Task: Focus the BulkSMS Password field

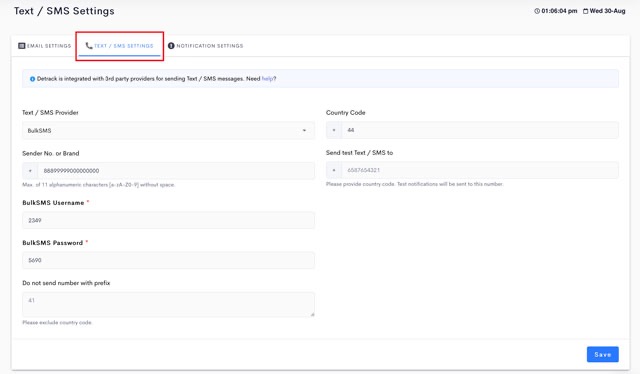Action: click(x=168, y=260)
